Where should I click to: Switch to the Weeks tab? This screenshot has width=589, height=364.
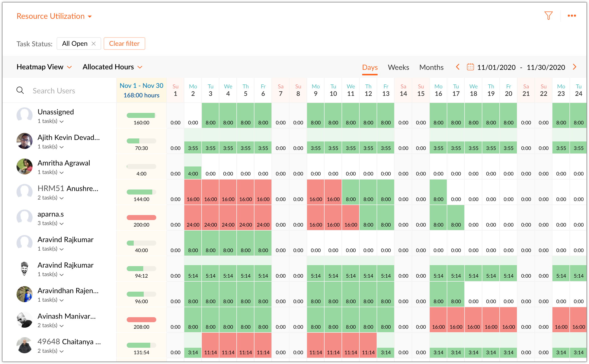coord(398,67)
